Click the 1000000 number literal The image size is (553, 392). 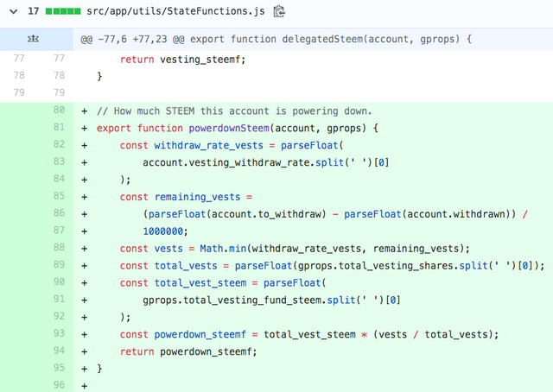click(162, 231)
